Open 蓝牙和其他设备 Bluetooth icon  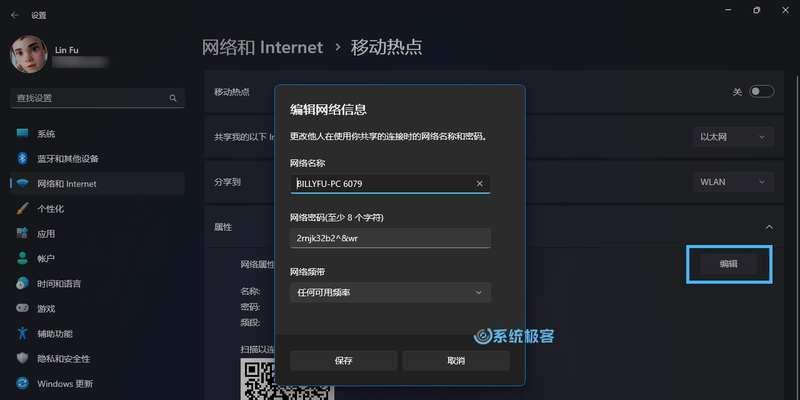[x=22, y=159]
